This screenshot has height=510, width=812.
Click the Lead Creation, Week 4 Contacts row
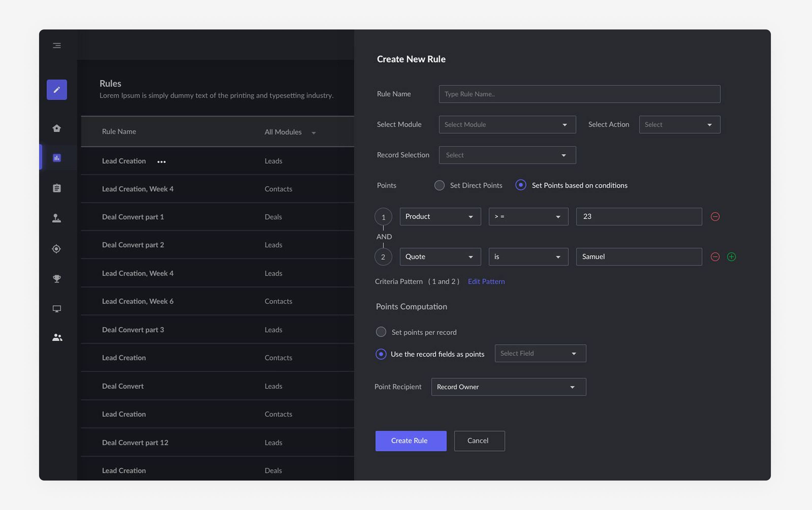pyautogui.click(x=217, y=189)
